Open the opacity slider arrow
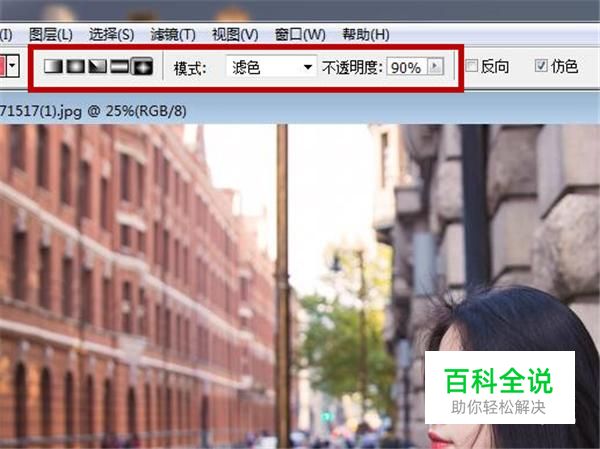This screenshot has height=449, width=600. [x=435, y=67]
